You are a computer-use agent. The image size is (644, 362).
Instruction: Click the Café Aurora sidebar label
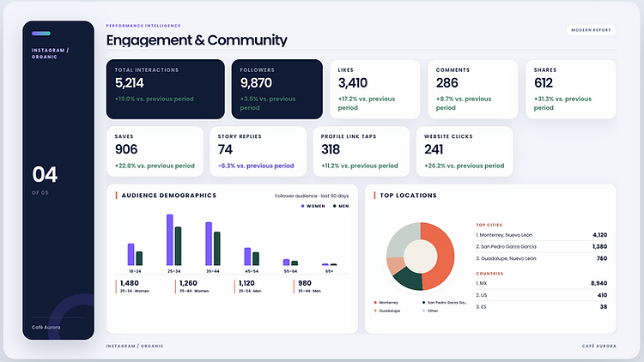(x=46, y=327)
